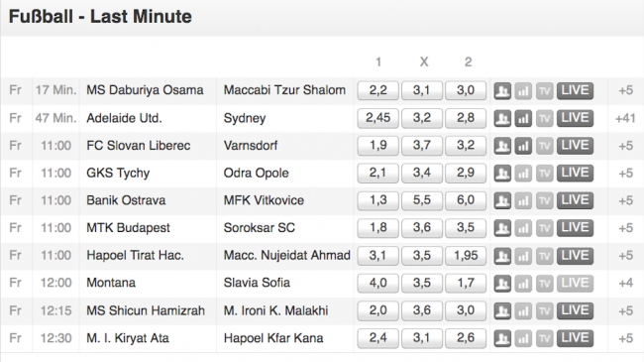Open statistics icon for Hapoel Tirat Hac. match
644x362 pixels.
tap(523, 256)
